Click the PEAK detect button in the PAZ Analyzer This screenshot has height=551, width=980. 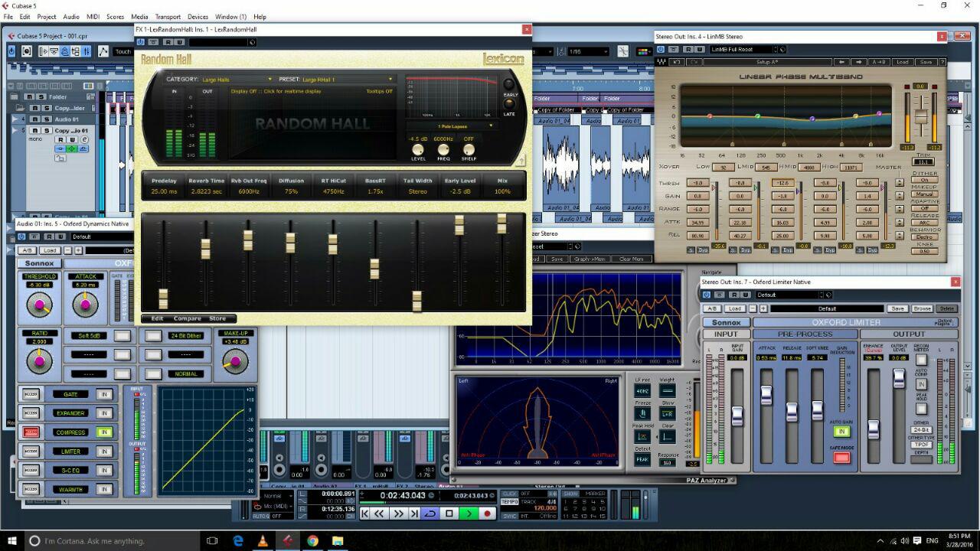[642, 459]
